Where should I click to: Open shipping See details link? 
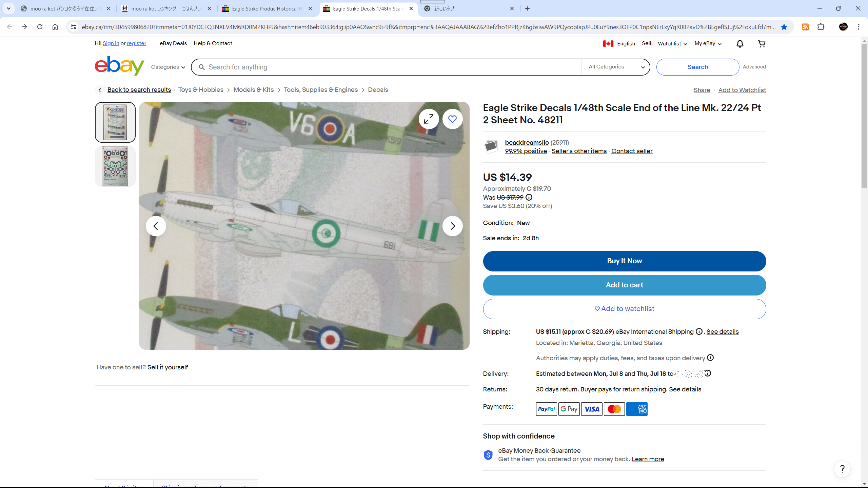722,332
